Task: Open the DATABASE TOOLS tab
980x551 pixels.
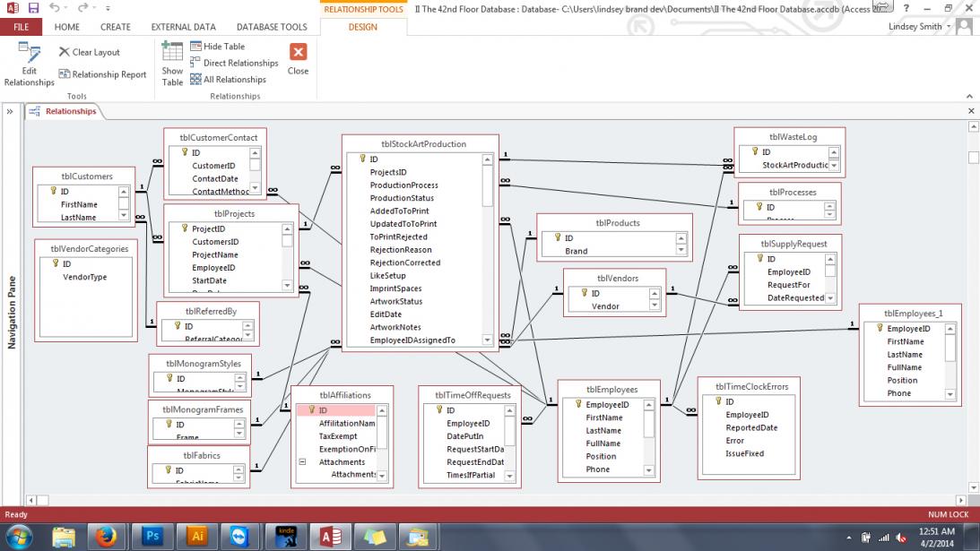Action: [272, 27]
